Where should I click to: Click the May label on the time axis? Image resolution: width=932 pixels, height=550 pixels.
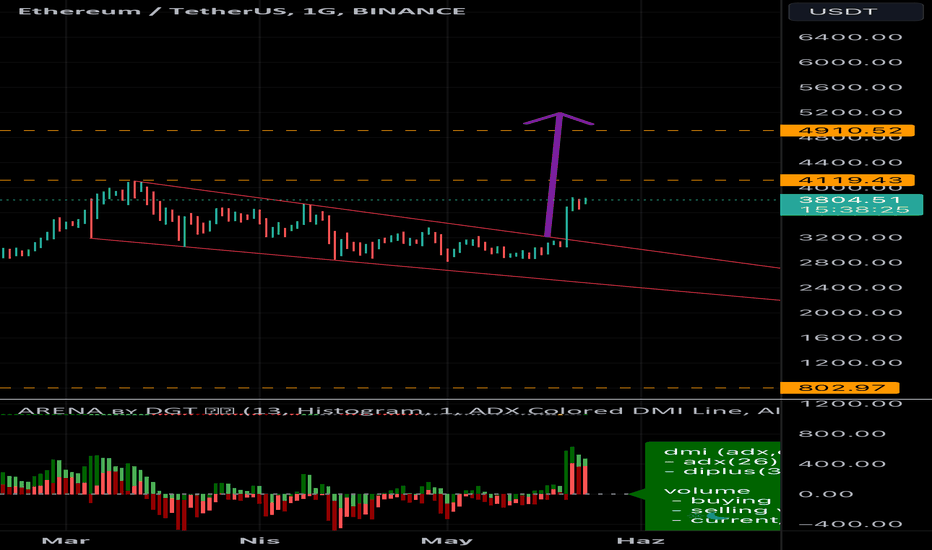click(444, 539)
